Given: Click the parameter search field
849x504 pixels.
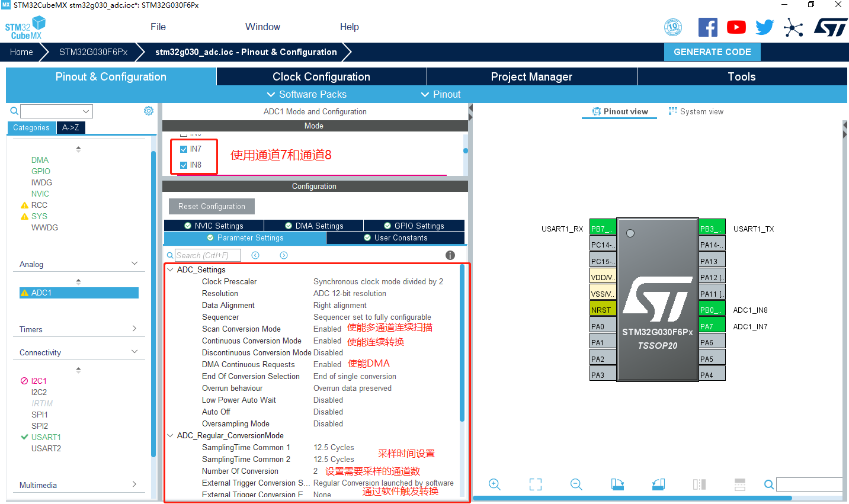Looking at the screenshot, I should click(x=209, y=255).
